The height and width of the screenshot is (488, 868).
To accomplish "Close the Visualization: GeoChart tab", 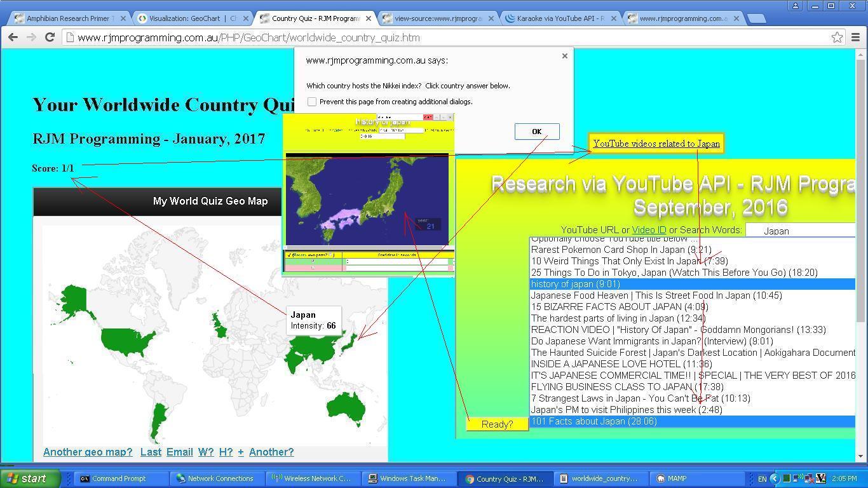I will [x=246, y=18].
